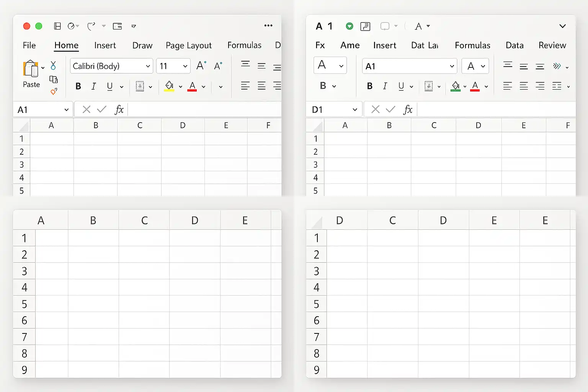588x392 pixels.
Task: Open the Review tab
Action: 552,46
